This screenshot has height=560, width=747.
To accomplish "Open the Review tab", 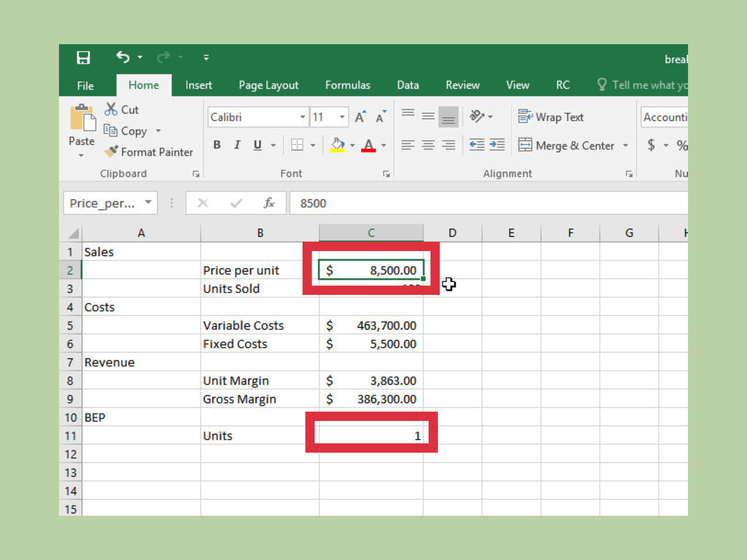I will click(x=463, y=85).
